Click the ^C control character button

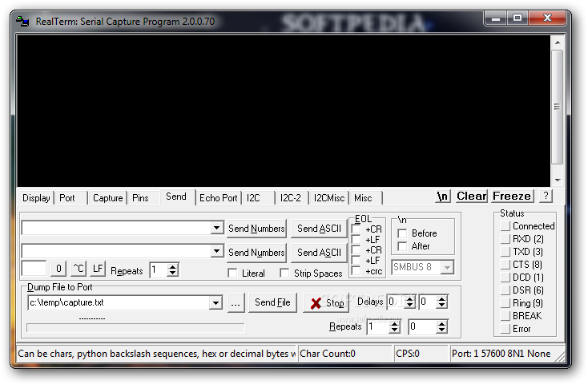coord(79,269)
